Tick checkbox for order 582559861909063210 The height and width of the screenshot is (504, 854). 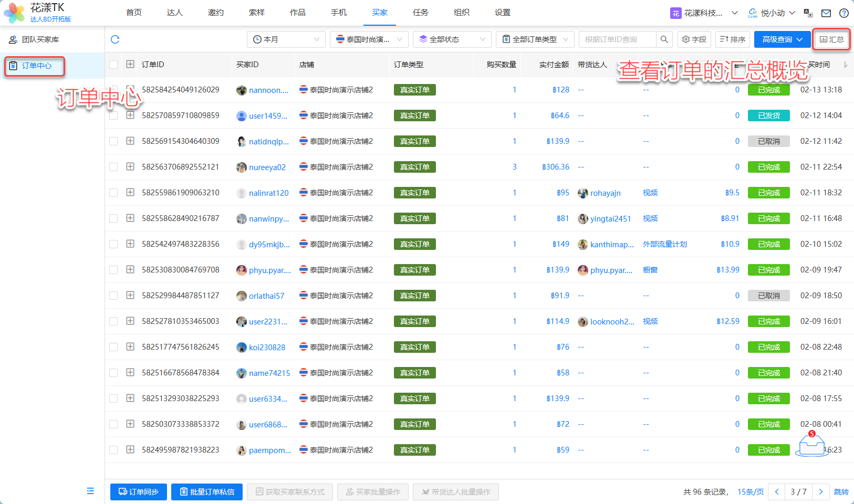click(113, 193)
